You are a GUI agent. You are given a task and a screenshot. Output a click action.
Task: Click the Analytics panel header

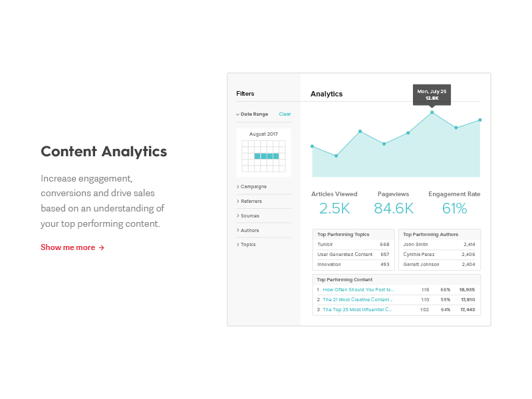(x=327, y=94)
